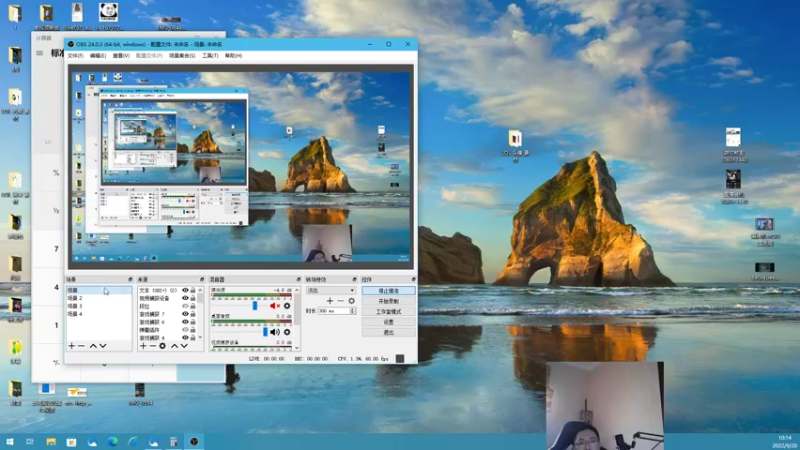The image size is (800, 450).
Task: Click the 退出 exit button
Action: (388, 332)
